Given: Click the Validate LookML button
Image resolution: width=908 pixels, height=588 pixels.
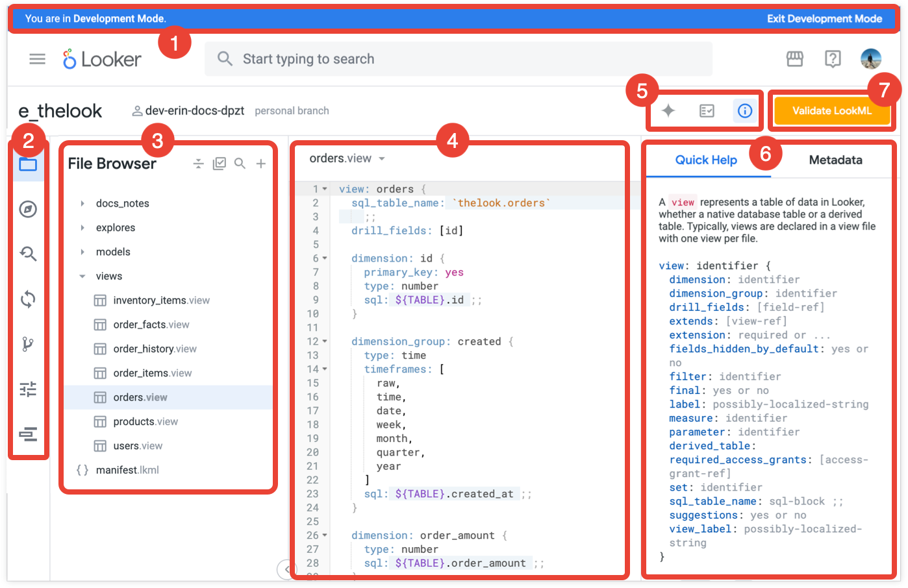Looking at the screenshot, I should pyautogui.click(x=831, y=111).
